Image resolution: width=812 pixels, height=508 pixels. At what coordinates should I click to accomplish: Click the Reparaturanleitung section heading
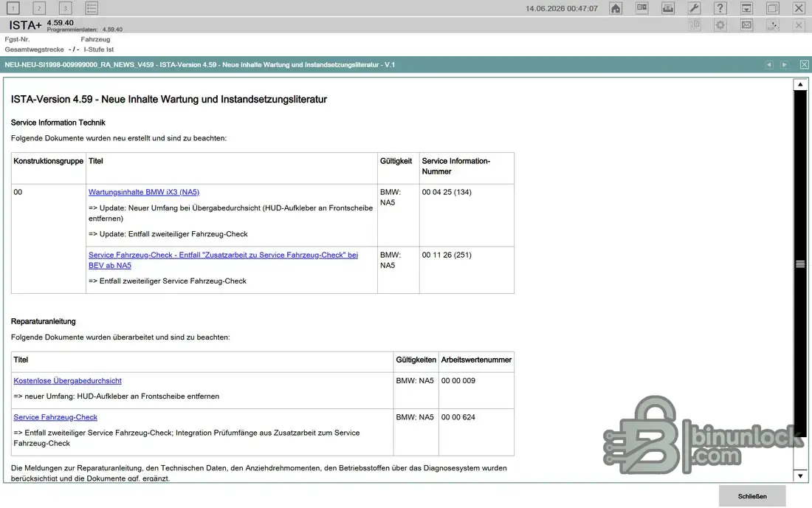point(43,322)
